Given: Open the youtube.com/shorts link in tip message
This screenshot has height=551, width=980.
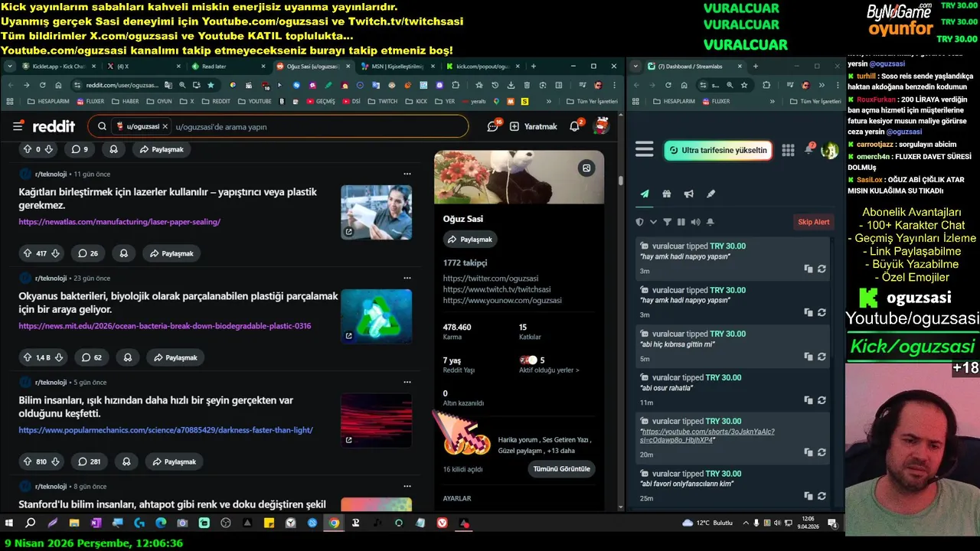Looking at the screenshot, I should pos(709,436).
